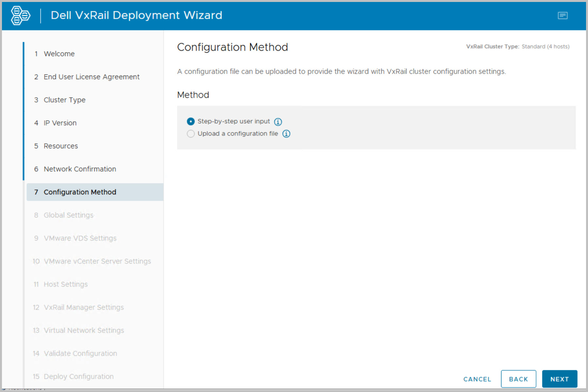Select Step-by-step user input radio button
The width and height of the screenshot is (588, 392).
191,122
